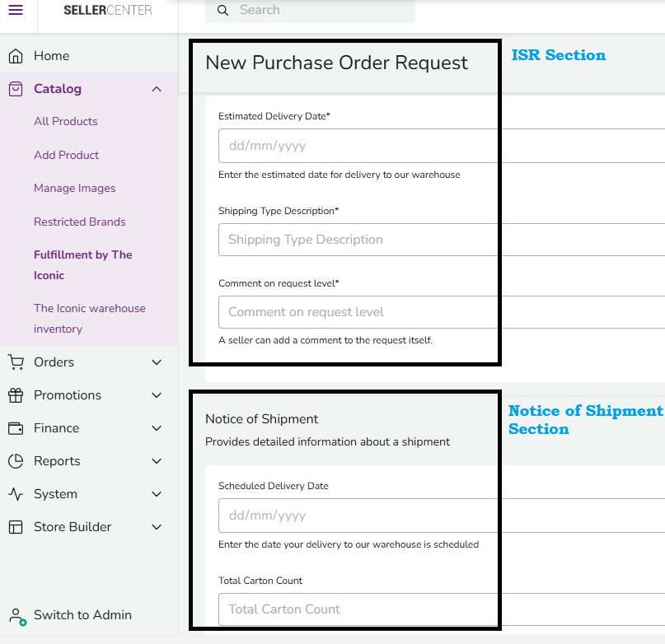Expand the Finance menu chevron
The height and width of the screenshot is (644, 665).
157,428
